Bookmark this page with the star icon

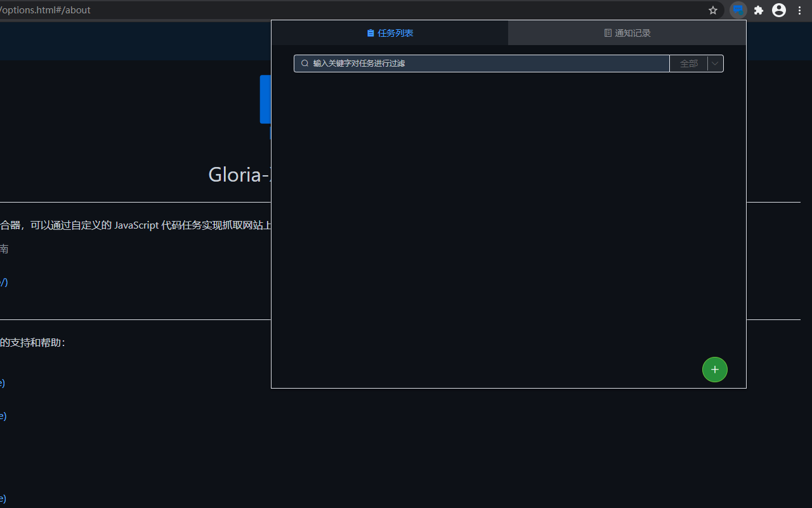(713, 10)
